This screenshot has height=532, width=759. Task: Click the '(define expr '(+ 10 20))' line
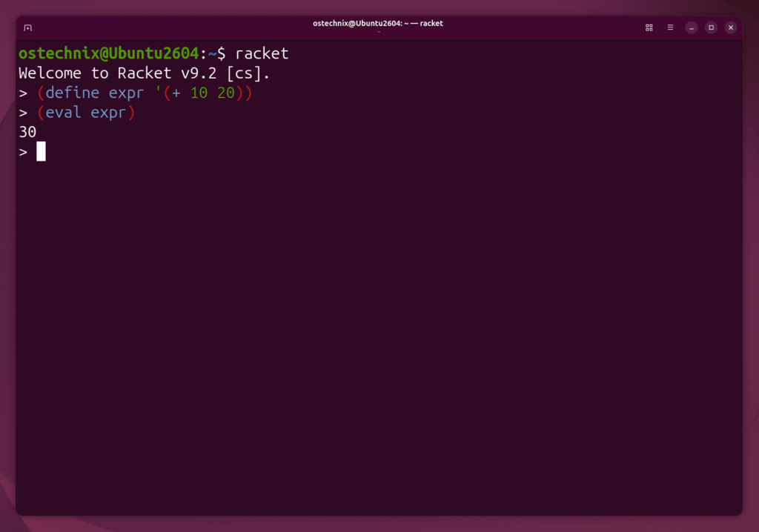pyautogui.click(x=145, y=93)
